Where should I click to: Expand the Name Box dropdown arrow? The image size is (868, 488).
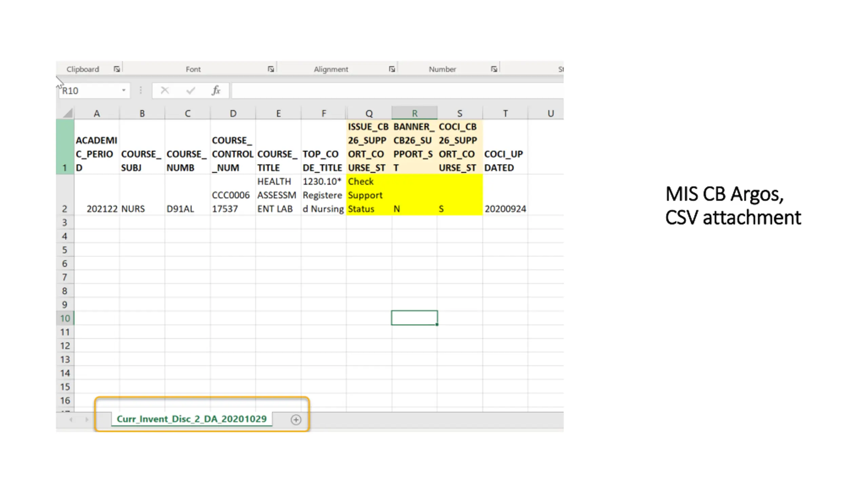[124, 90]
